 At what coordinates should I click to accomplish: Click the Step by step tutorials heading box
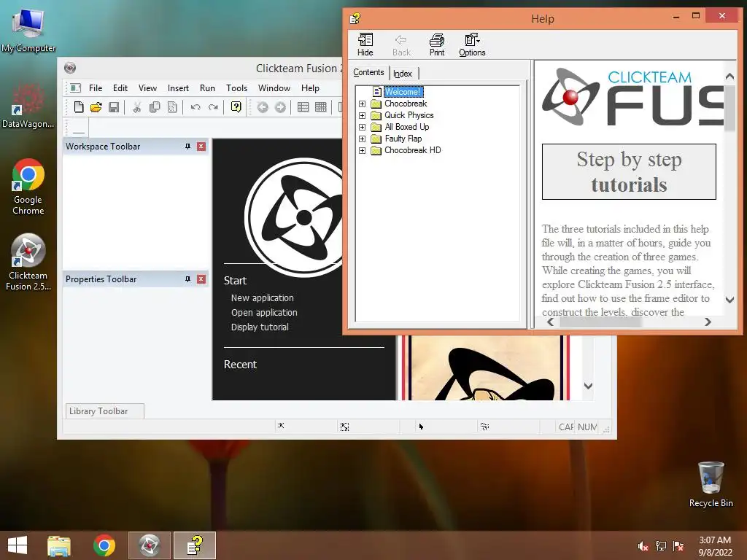629,172
